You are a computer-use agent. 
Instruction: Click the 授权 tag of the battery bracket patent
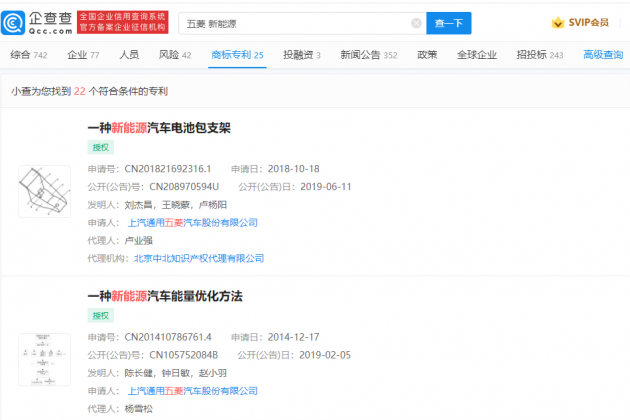click(x=101, y=148)
